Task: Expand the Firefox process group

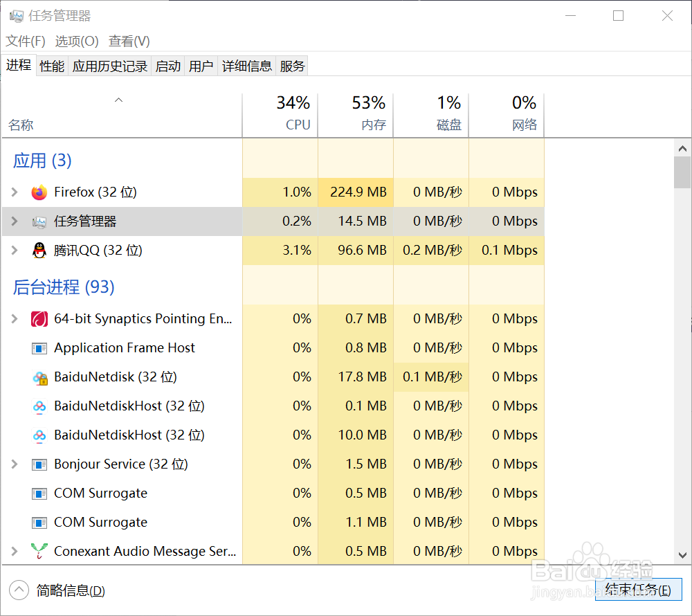Action: 15,192
